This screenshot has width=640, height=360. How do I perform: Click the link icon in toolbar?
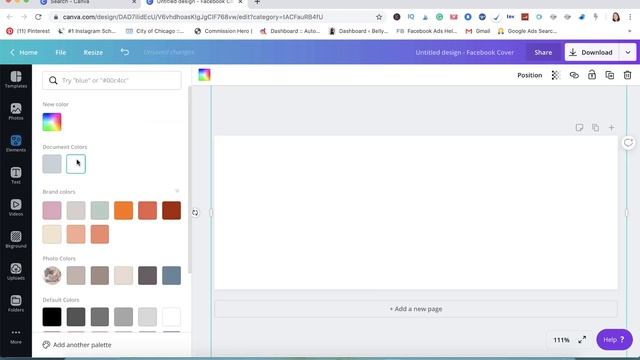point(574,75)
